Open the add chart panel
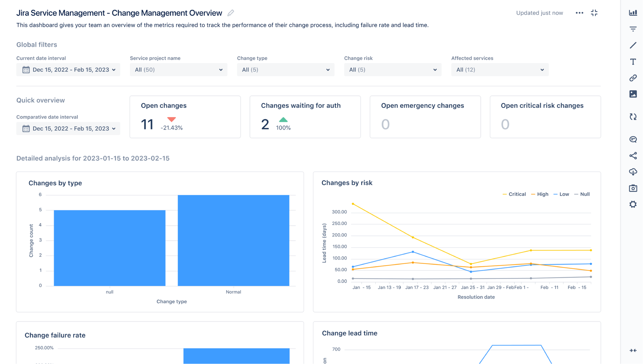 pos(633,12)
